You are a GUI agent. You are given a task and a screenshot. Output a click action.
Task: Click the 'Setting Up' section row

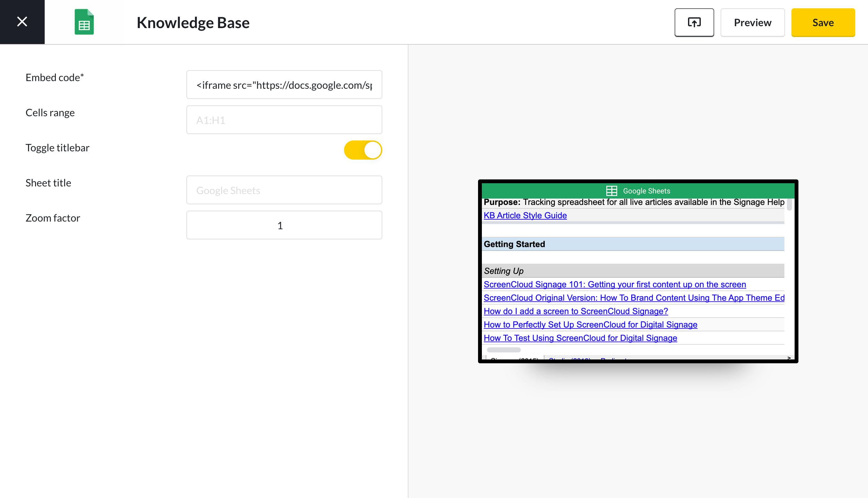633,271
